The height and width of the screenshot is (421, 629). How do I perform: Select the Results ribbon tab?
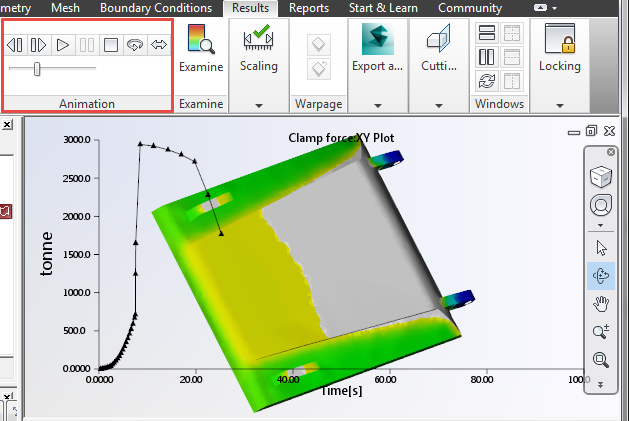coord(250,8)
